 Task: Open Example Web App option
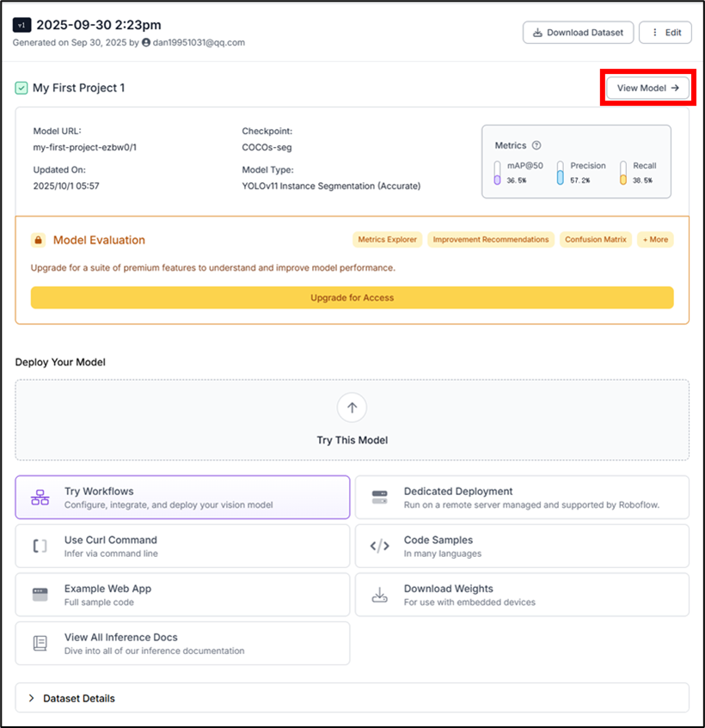[182, 595]
